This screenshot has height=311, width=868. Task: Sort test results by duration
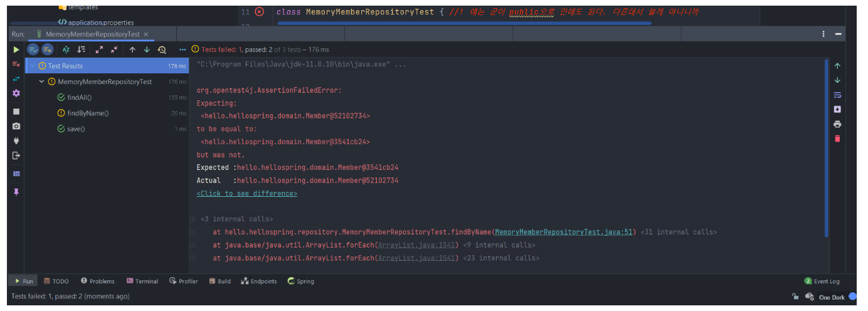[81, 50]
